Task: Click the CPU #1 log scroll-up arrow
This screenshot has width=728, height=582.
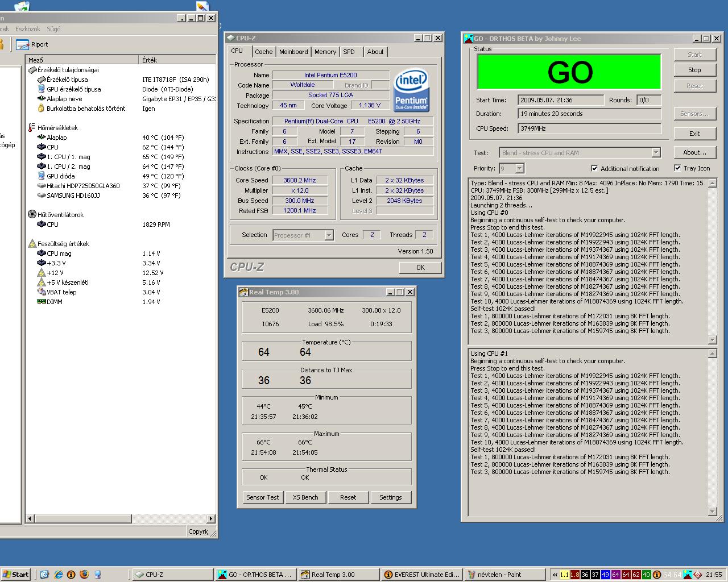Action: (x=713, y=354)
